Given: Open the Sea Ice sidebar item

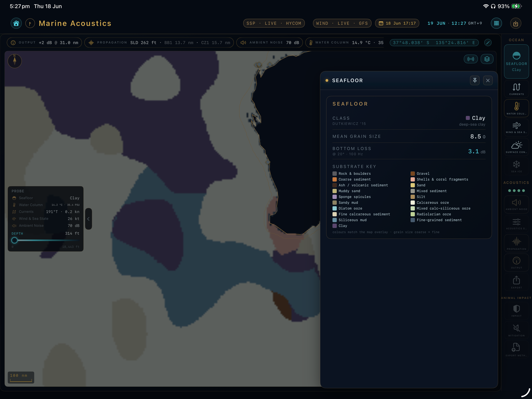Looking at the screenshot, I should tap(516, 166).
